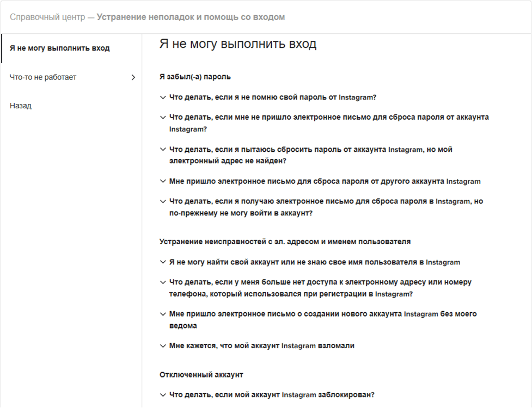Open 'Что-то не работает' sidebar section
Screen dimensions: 532x408
pos(44,77)
